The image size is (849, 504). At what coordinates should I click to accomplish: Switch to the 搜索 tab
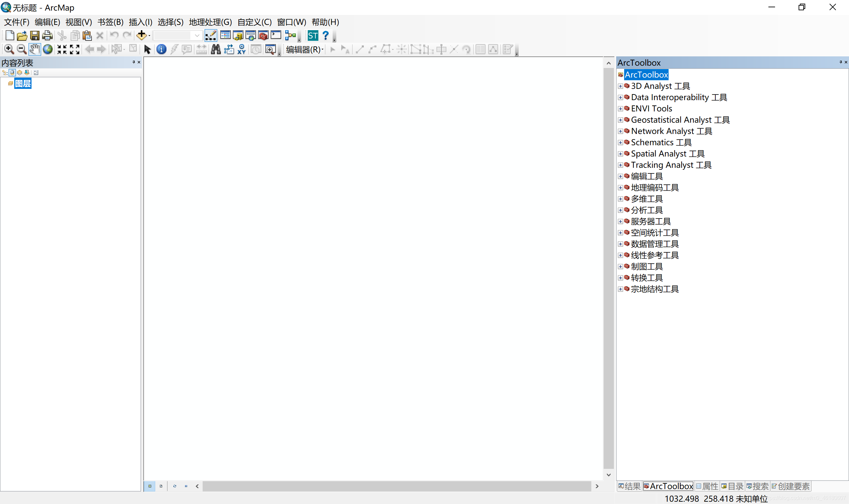(757, 486)
